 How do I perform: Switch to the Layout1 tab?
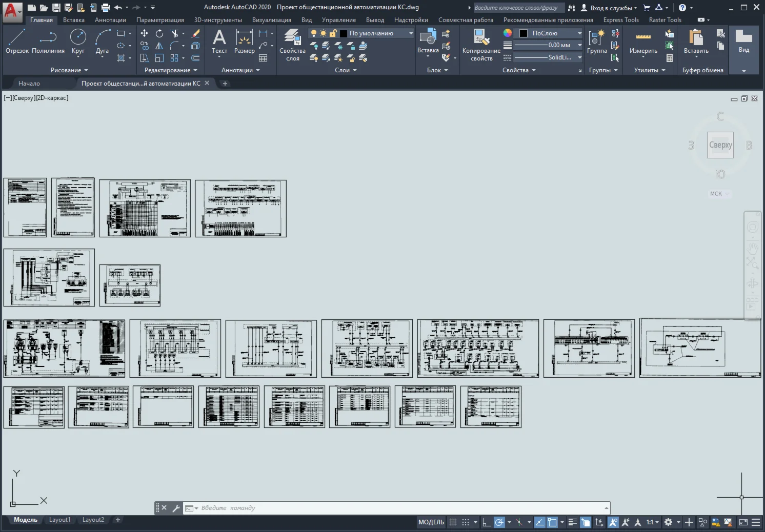click(59, 520)
